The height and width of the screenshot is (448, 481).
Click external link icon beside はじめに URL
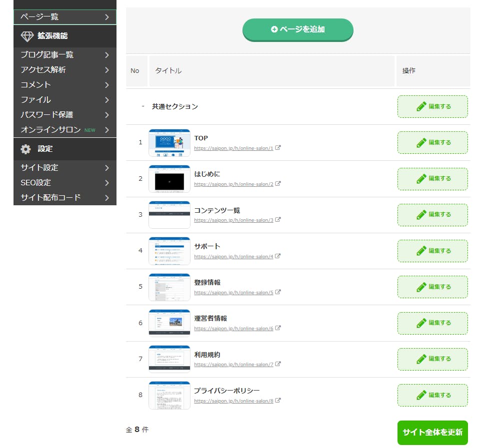click(x=278, y=184)
